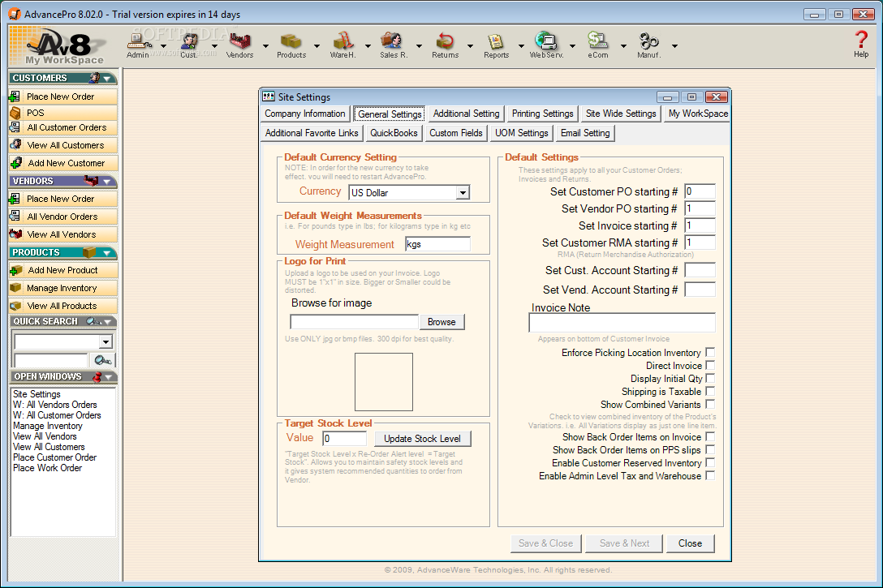Click Manage Inventory sidebar icon
This screenshot has height=588, width=883.
15,288
